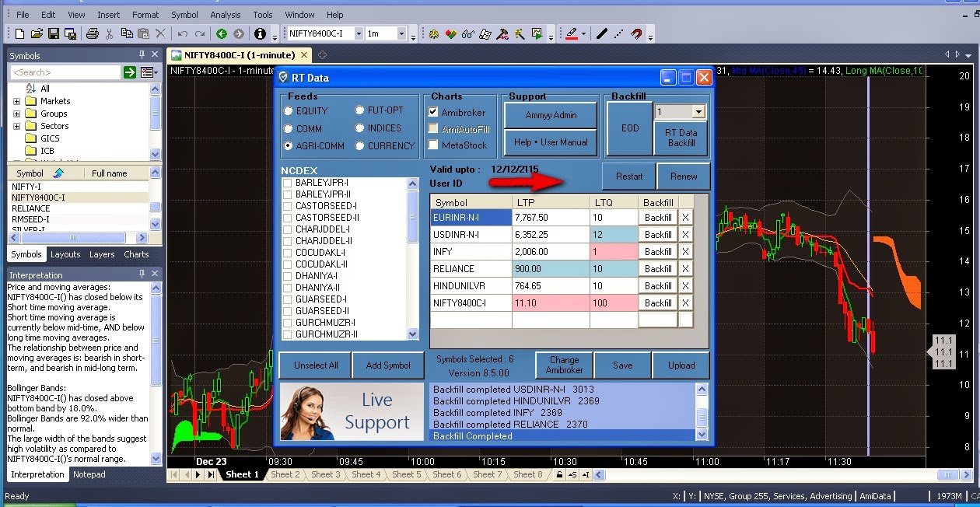Screen dimensions: 980x507
Task: Click the line color pencil icon
Action: [572, 34]
